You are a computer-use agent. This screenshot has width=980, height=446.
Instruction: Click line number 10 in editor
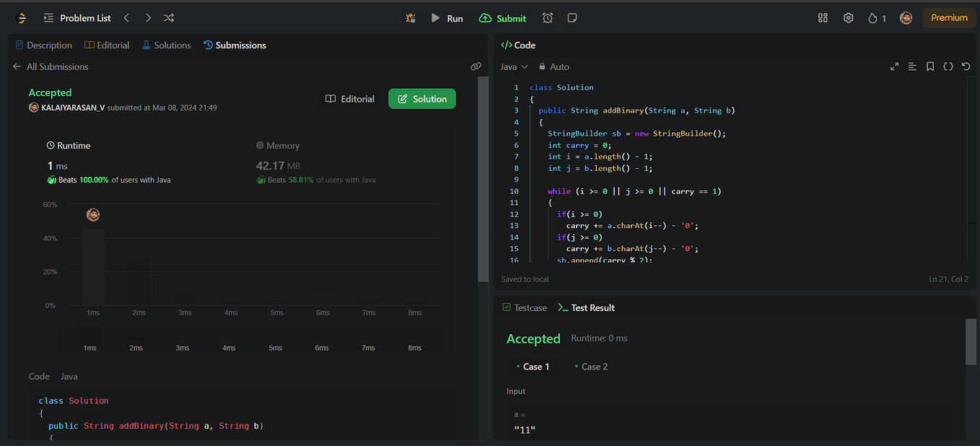point(514,191)
